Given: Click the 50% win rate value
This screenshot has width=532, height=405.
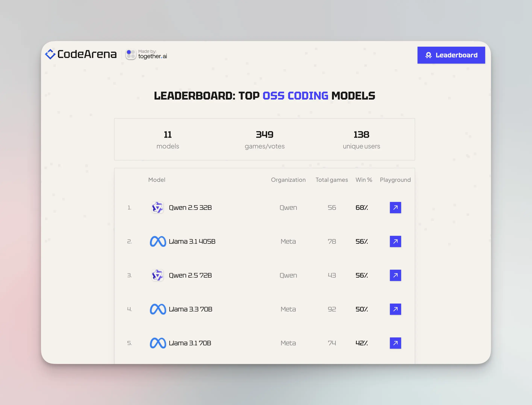Looking at the screenshot, I should [362, 309].
